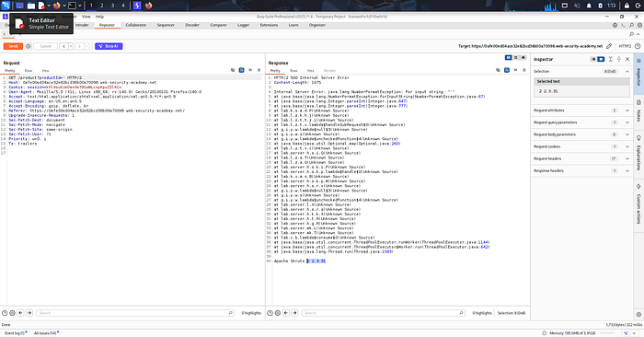Image resolution: width=644 pixels, height=337 pixels.
Task: Toggle non-printable characters \n in Response panel
Action: [x=515, y=70]
